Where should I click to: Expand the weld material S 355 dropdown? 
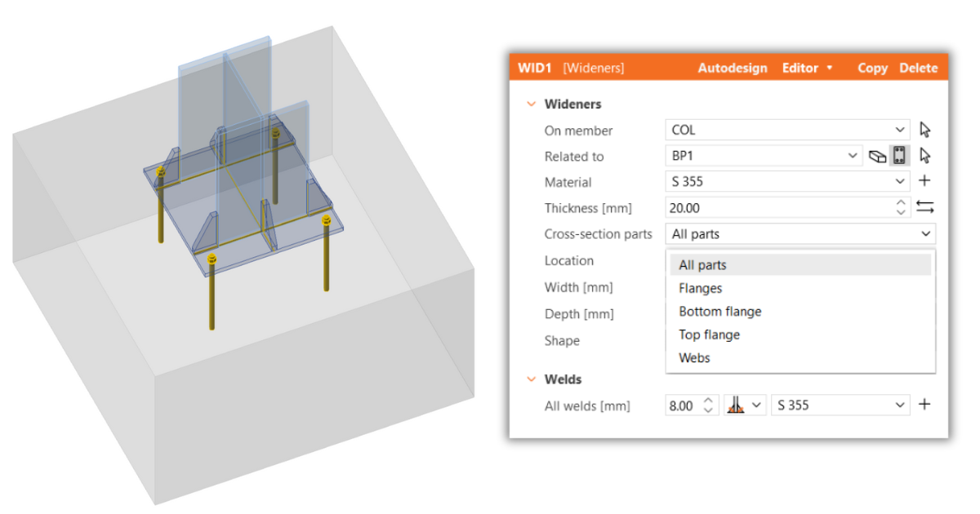(840, 405)
